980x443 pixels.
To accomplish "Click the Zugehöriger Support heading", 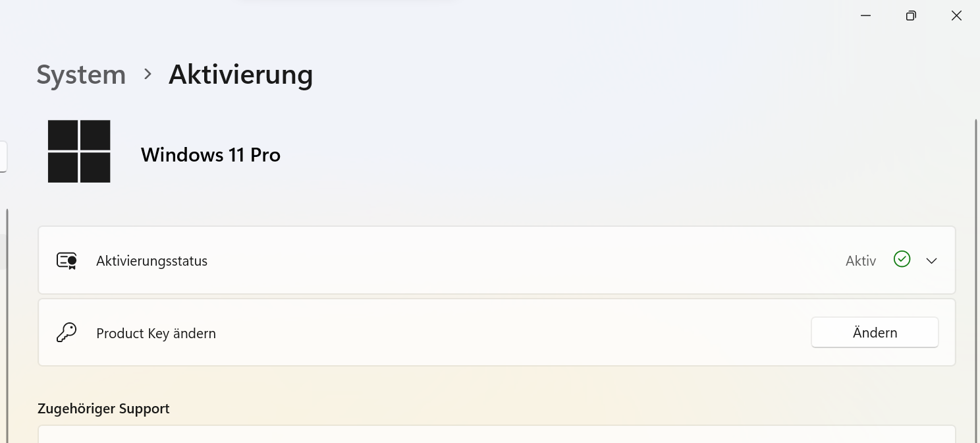I will (x=103, y=409).
